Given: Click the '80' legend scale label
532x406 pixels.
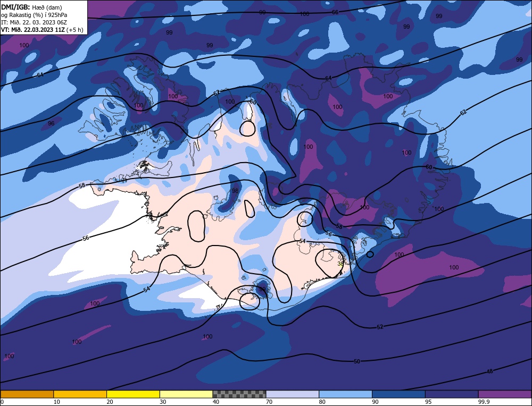Looking at the screenshot, I should tap(322, 402).
